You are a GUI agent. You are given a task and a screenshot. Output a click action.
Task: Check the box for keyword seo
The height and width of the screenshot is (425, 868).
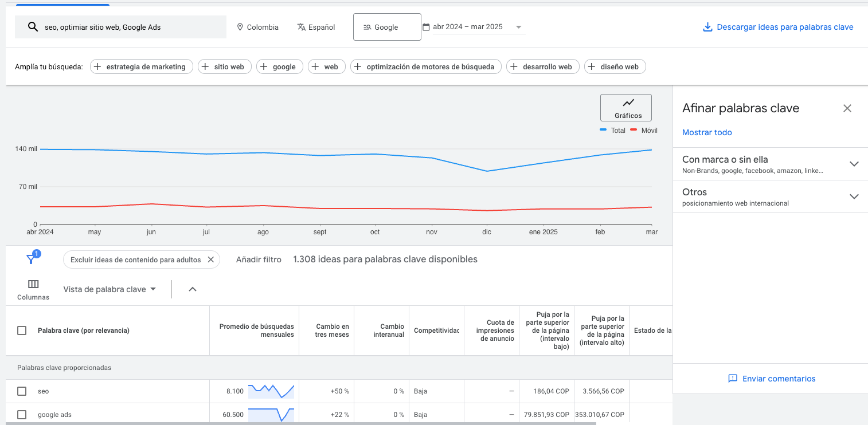click(22, 391)
